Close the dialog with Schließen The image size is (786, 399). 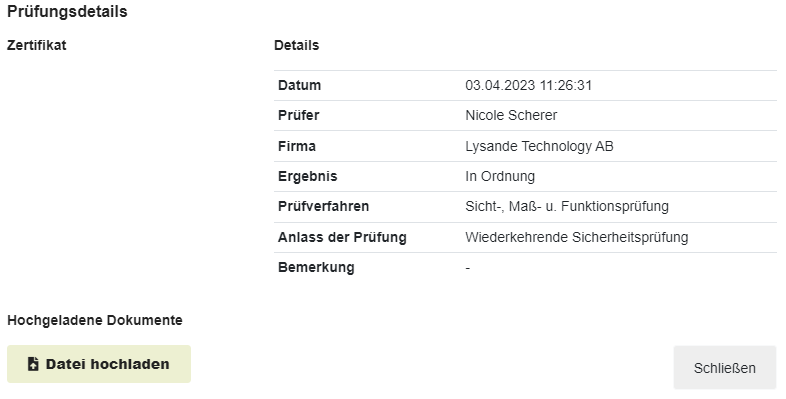[724, 368]
